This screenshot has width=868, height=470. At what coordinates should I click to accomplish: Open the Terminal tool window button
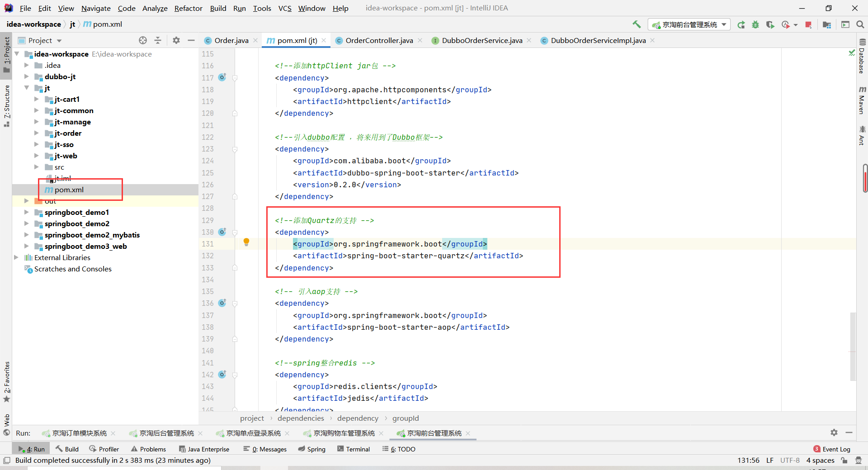pyautogui.click(x=354, y=449)
